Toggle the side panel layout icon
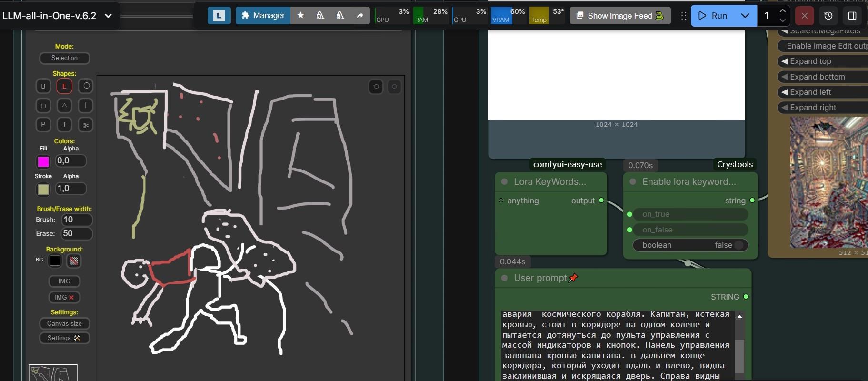 (x=852, y=16)
